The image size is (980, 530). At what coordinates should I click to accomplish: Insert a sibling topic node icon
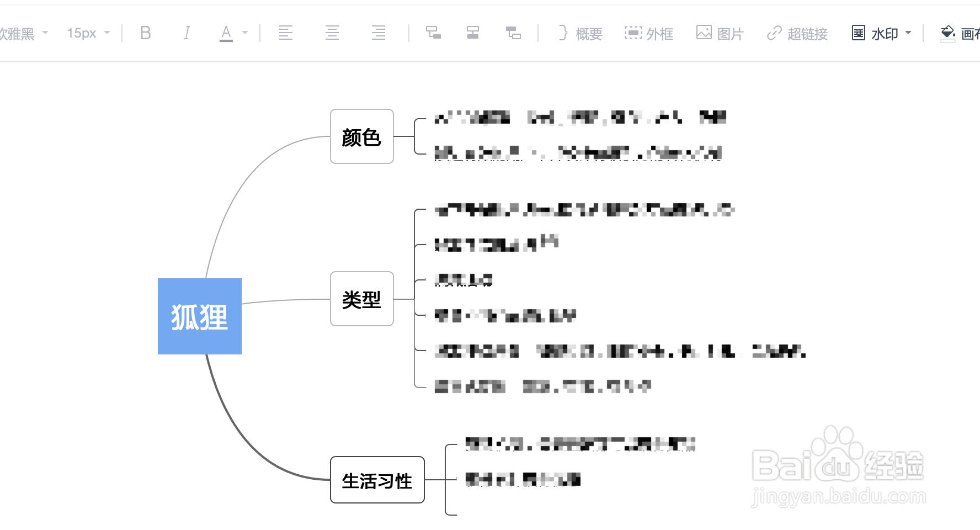click(x=473, y=33)
